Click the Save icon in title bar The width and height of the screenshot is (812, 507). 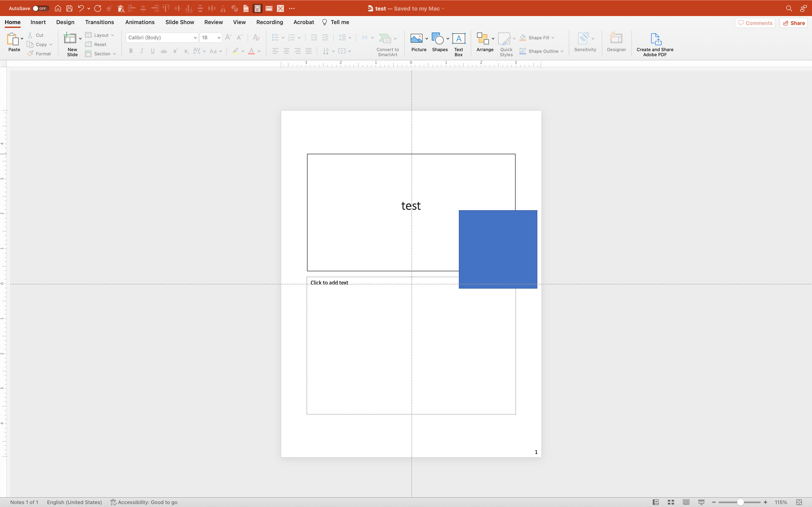tap(69, 8)
